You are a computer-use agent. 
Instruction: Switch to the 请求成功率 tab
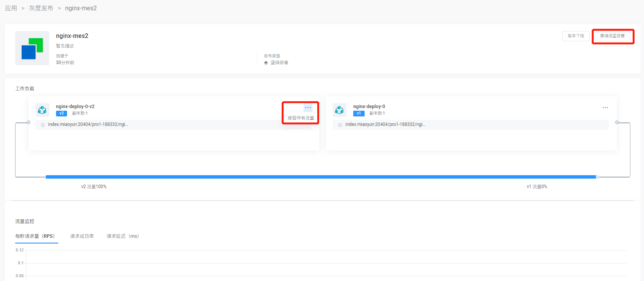point(82,236)
